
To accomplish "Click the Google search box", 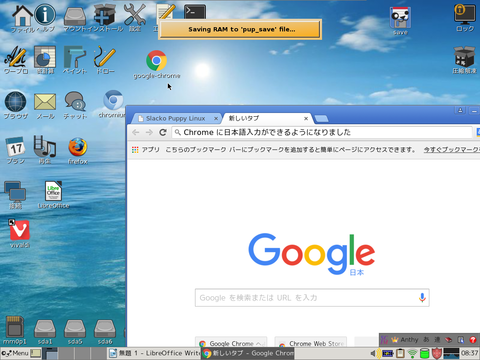I will (x=312, y=298).
